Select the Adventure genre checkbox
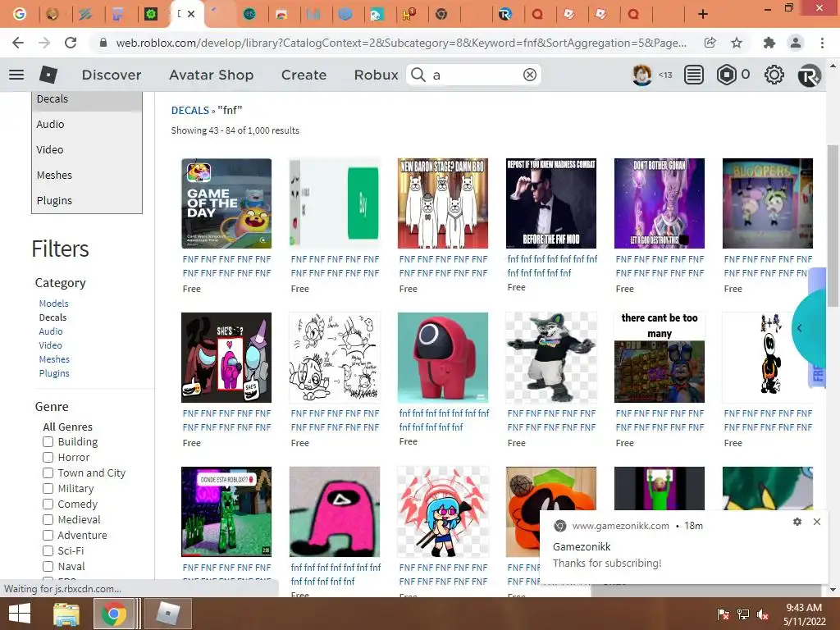840x630 pixels. (48, 535)
